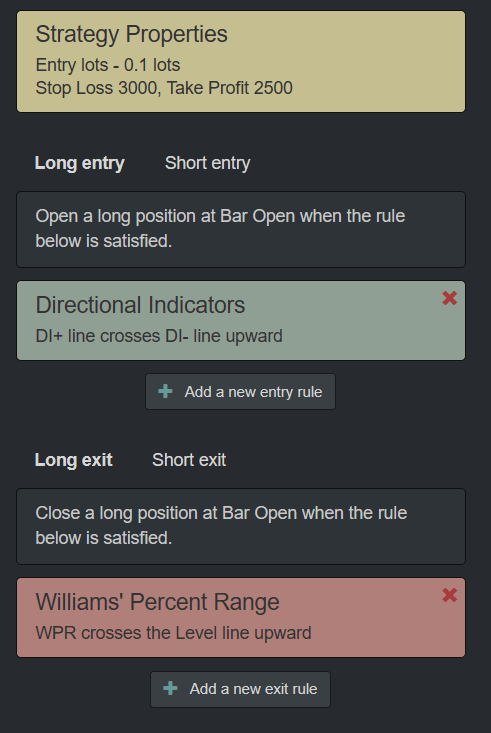Select the Long exit tab

click(x=73, y=460)
